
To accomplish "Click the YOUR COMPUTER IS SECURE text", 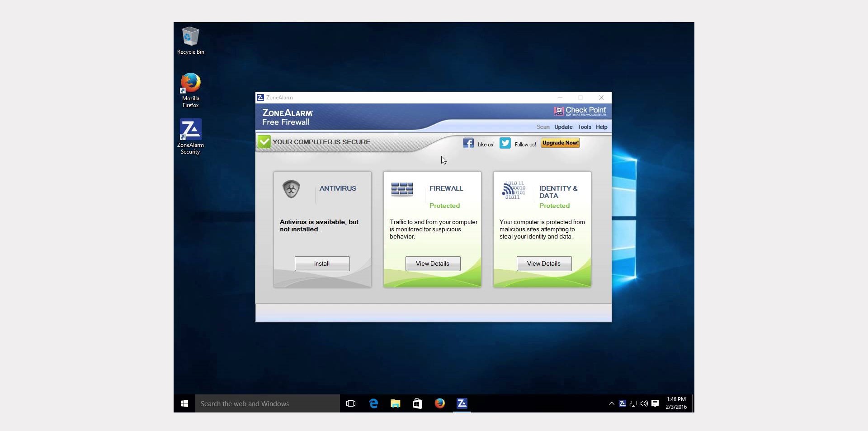I will pyautogui.click(x=321, y=142).
